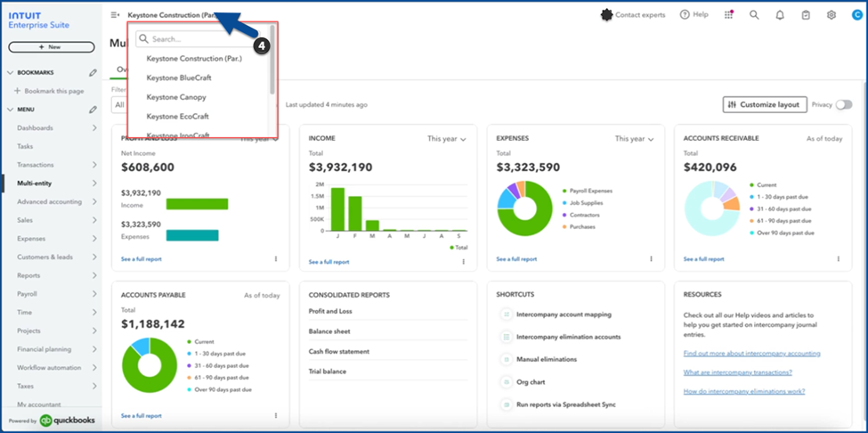Open the search magnifier in top bar
This screenshot has width=868, height=433.
tap(754, 15)
